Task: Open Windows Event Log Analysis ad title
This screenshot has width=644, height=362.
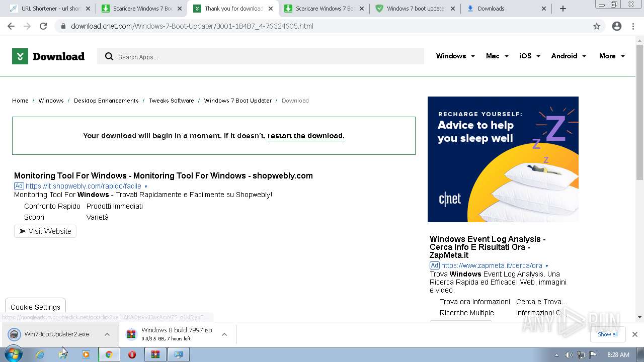Action: [488, 247]
